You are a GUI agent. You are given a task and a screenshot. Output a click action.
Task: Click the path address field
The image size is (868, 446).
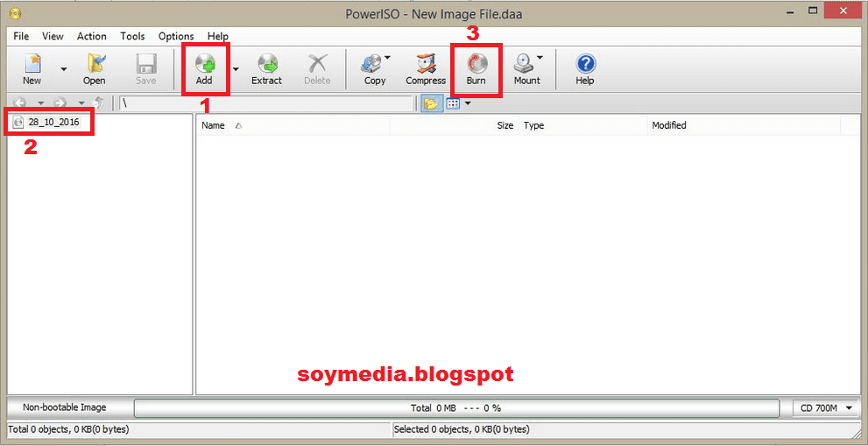(266, 103)
